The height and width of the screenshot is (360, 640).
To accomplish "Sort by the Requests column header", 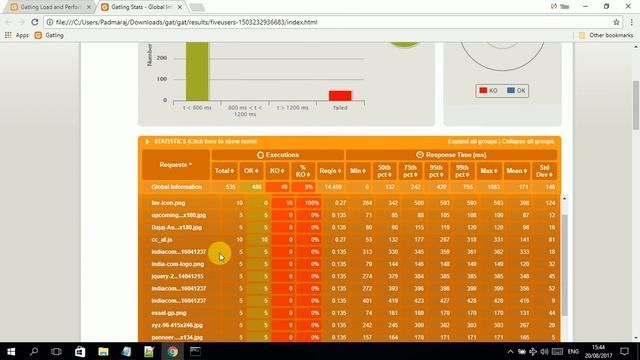I will click(x=176, y=164).
